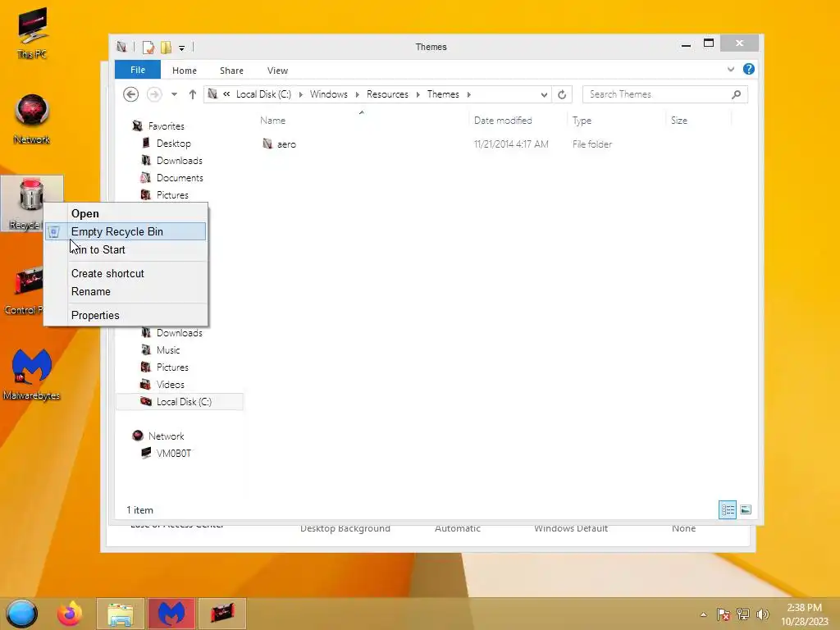The width and height of the screenshot is (840, 630).
Task: Open the File ribbon tab
Action: point(138,70)
